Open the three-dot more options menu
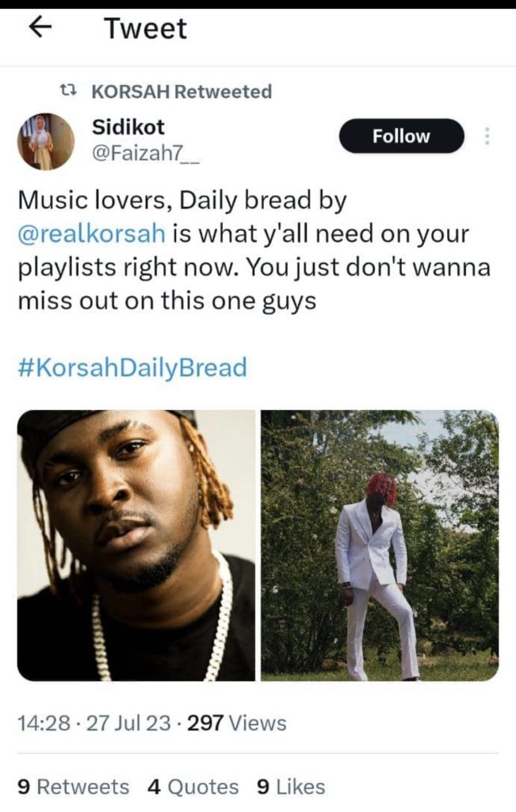The width and height of the screenshot is (516, 812). pyautogui.click(x=487, y=136)
